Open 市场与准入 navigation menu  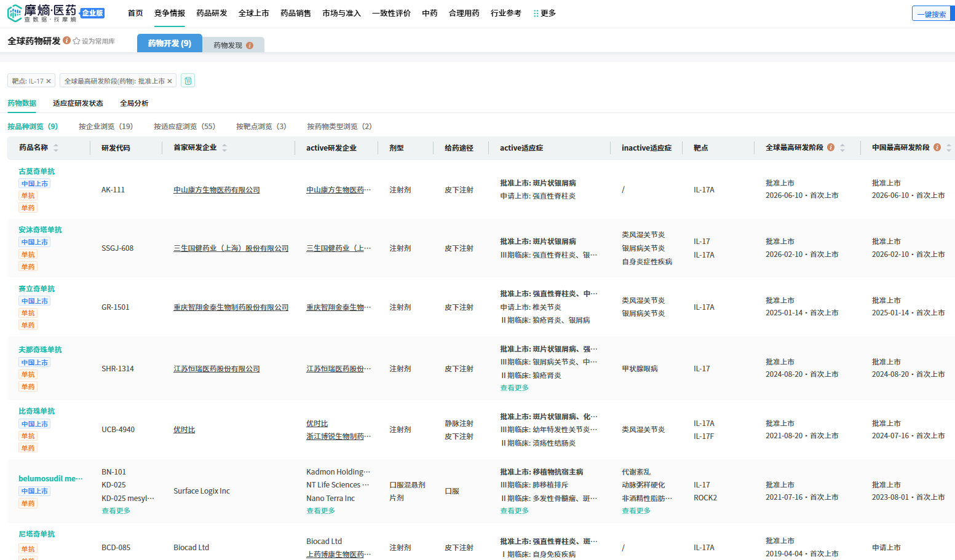click(x=341, y=13)
